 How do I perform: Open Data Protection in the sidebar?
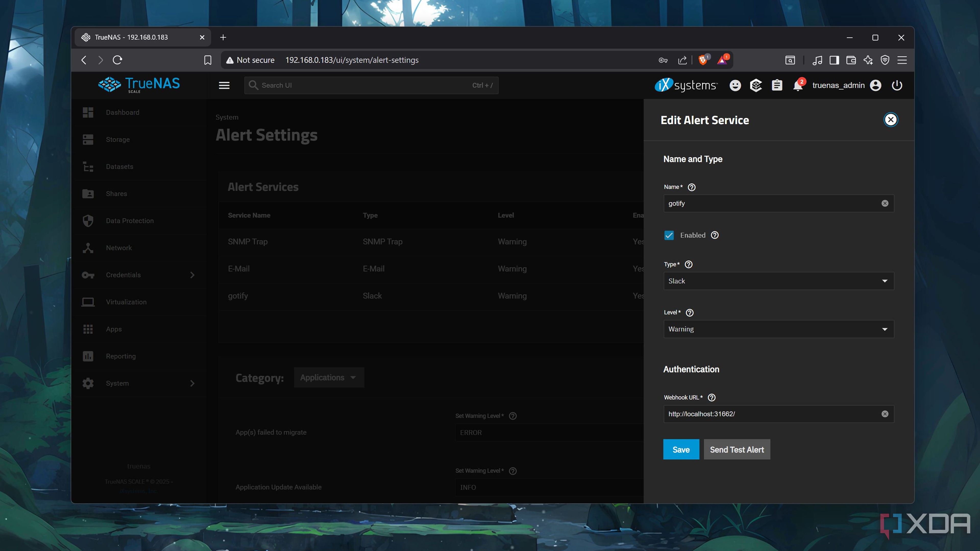(x=139, y=220)
